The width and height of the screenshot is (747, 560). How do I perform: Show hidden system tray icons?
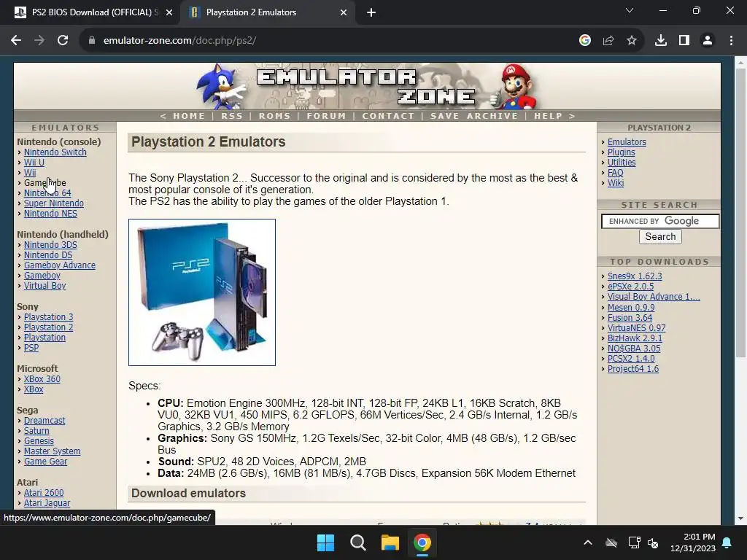(x=588, y=542)
